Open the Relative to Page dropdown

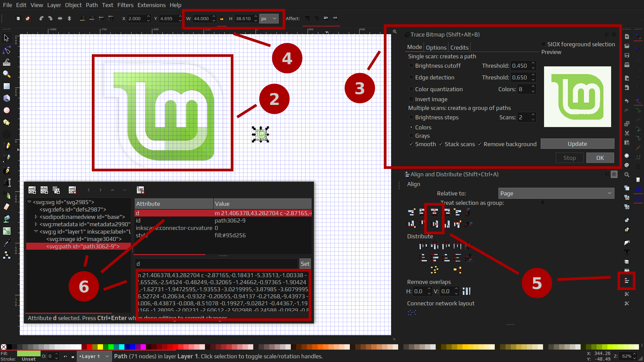(x=556, y=193)
